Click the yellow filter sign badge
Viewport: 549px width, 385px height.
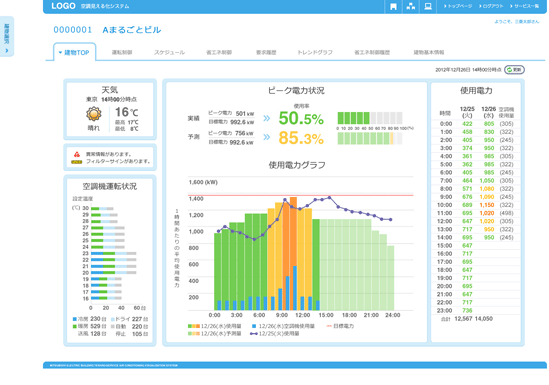coord(76,162)
